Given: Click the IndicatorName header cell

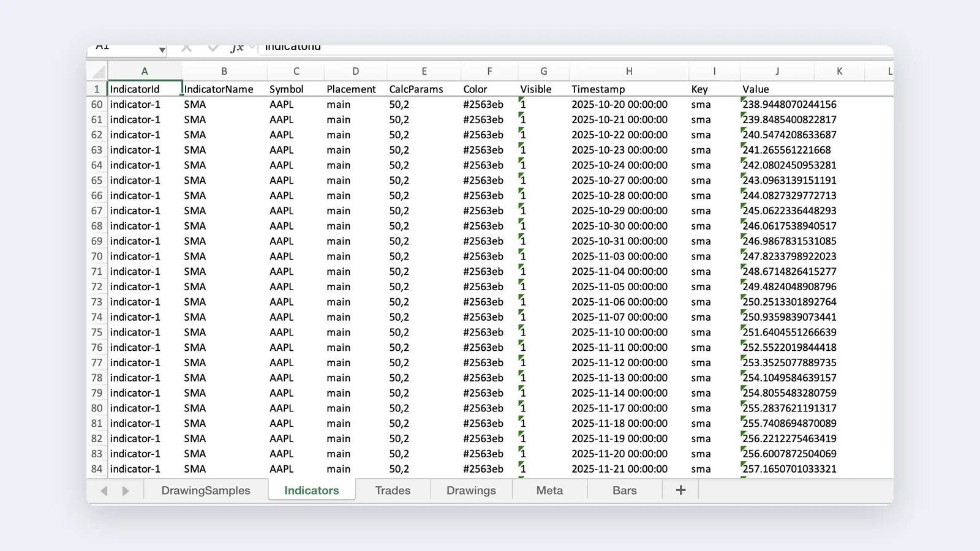Looking at the screenshot, I should (225, 89).
